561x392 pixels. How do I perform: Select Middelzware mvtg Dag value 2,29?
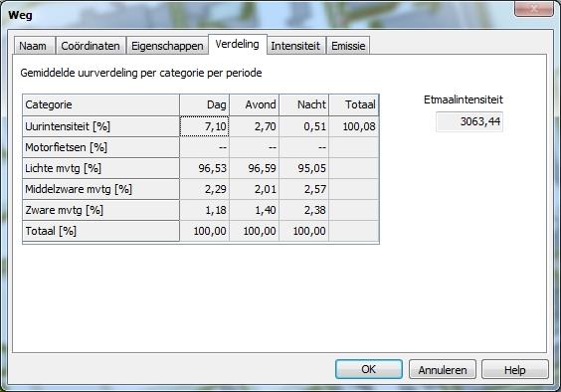point(204,189)
